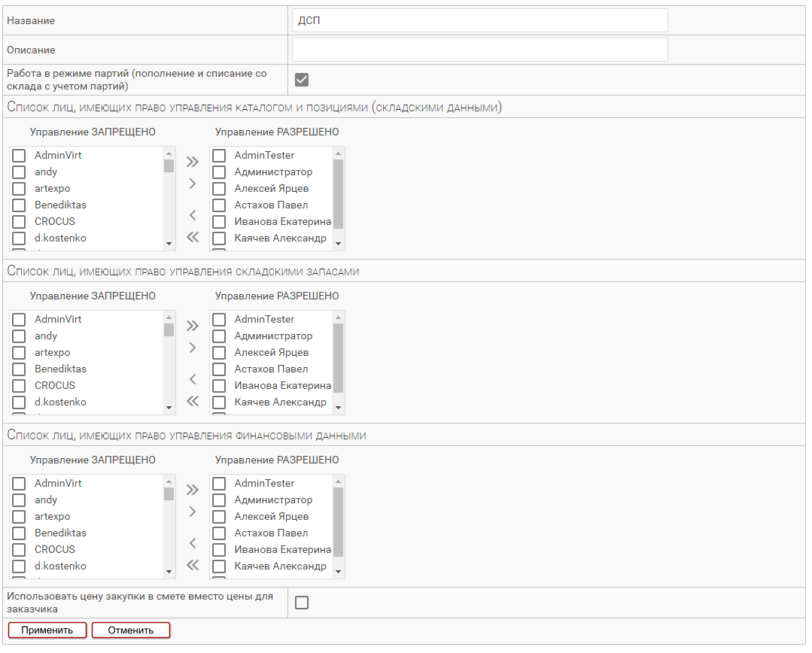The height and width of the screenshot is (653, 812).
Task: Move selected user to allowed in catalog section
Action: (193, 184)
